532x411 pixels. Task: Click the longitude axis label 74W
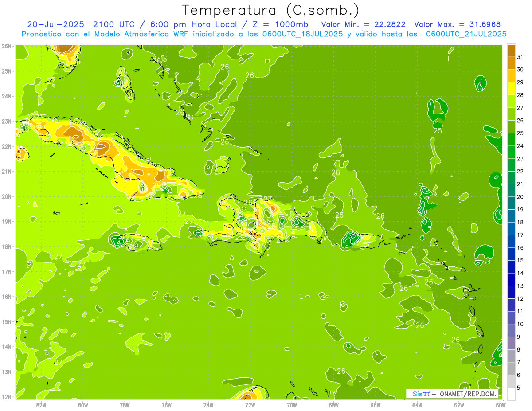pyautogui.click(x=208, y=405)
